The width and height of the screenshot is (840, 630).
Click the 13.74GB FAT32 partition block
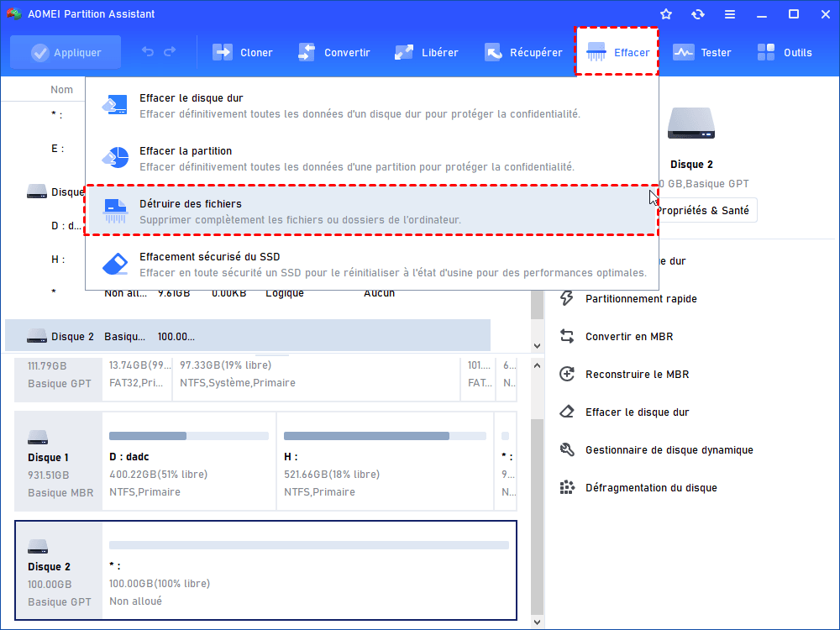tap(137, 378)
